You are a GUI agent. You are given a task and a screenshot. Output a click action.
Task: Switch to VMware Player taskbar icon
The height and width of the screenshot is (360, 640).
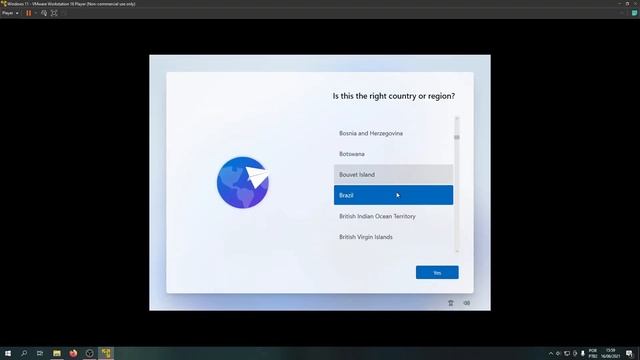pos(106,353)
